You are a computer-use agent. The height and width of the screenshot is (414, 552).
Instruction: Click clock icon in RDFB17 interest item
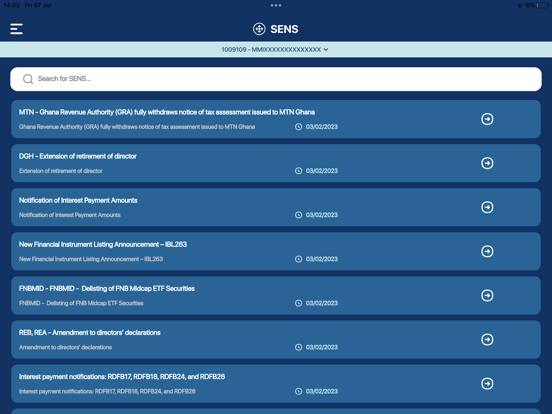[299, 391]
